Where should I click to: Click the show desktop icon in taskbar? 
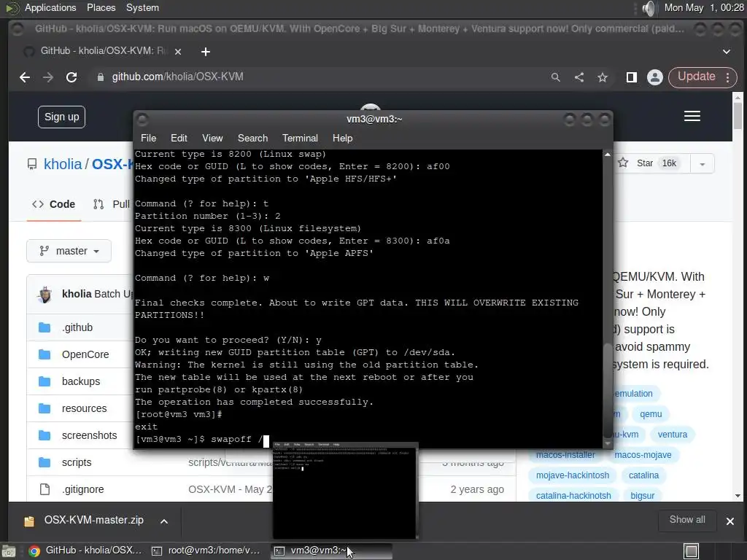click(8, 551)
